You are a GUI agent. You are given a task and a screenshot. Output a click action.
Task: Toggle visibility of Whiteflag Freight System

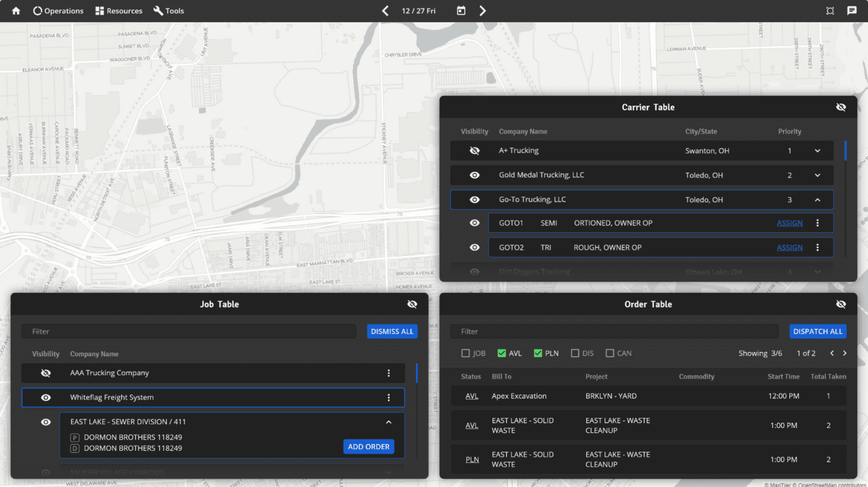tap(46, 398)
